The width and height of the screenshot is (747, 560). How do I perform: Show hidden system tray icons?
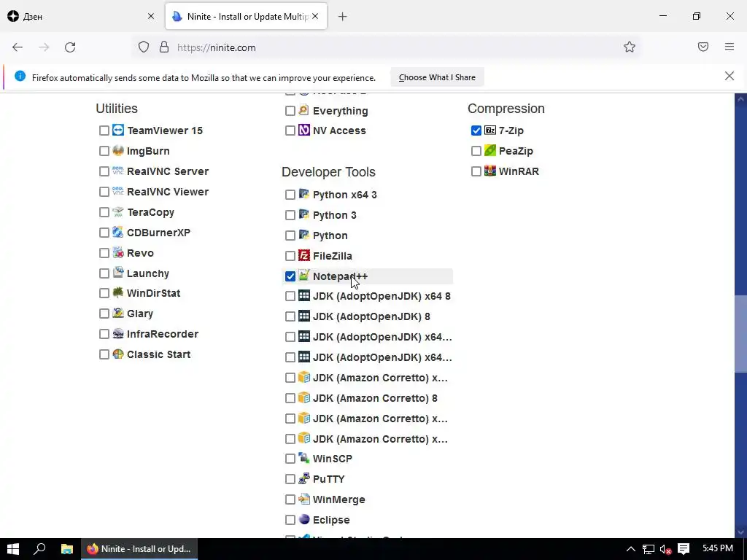[x=630, y=549]
